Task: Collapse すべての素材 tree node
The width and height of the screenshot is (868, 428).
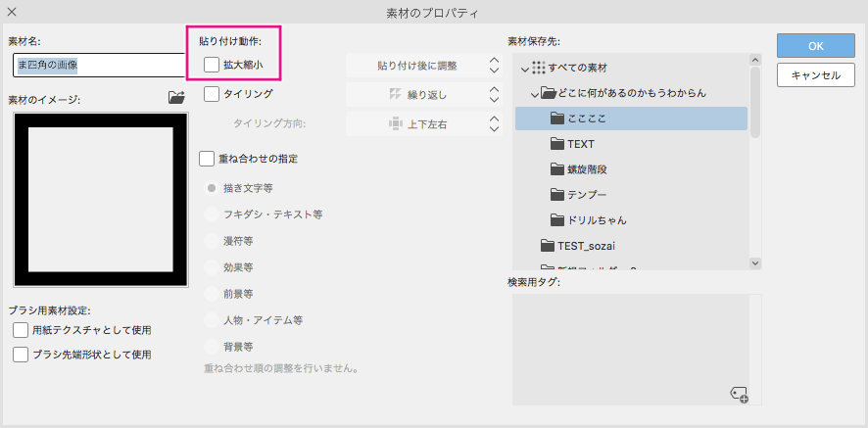Action: [x=525, y=69]
